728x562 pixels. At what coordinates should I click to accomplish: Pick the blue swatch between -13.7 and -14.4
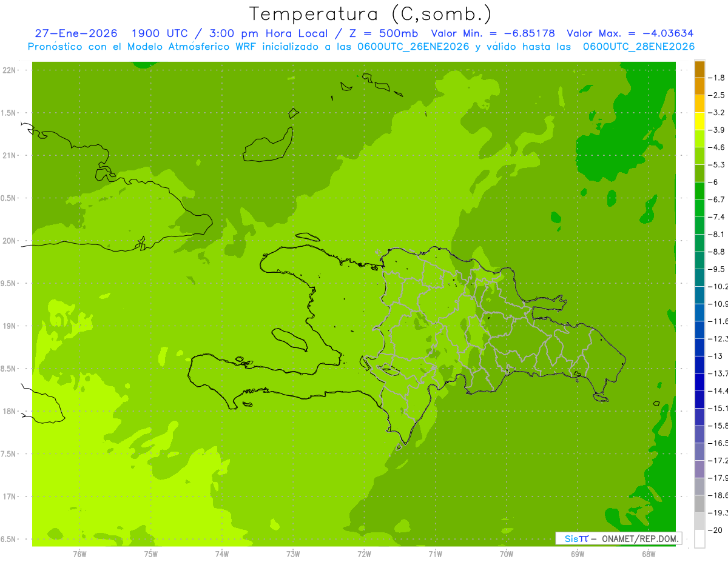point(699,382)
